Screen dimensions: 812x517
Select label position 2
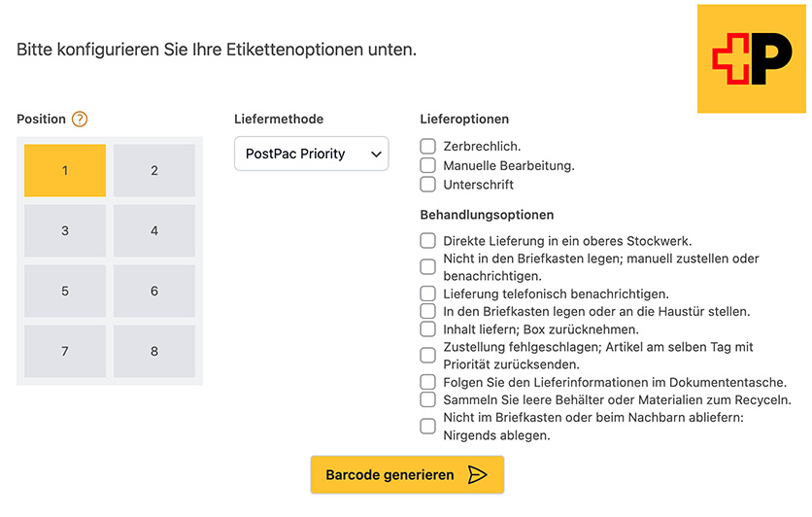click(x=154, y=171)
